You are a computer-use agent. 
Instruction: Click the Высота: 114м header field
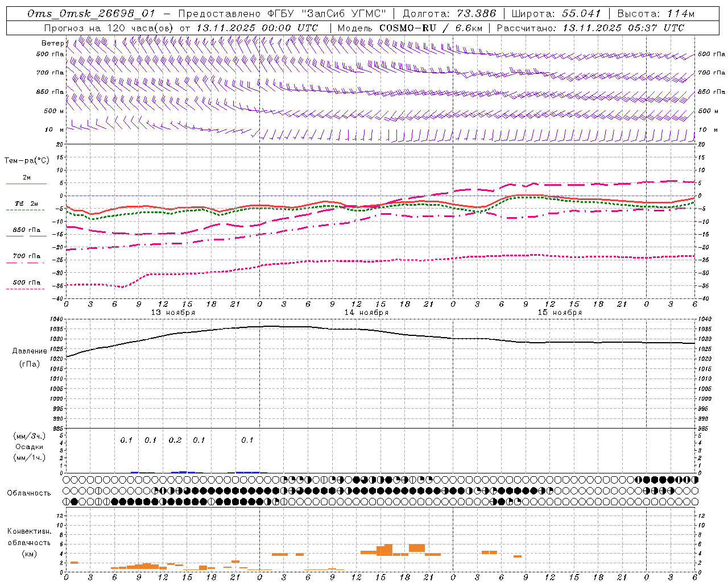(656, 14)
